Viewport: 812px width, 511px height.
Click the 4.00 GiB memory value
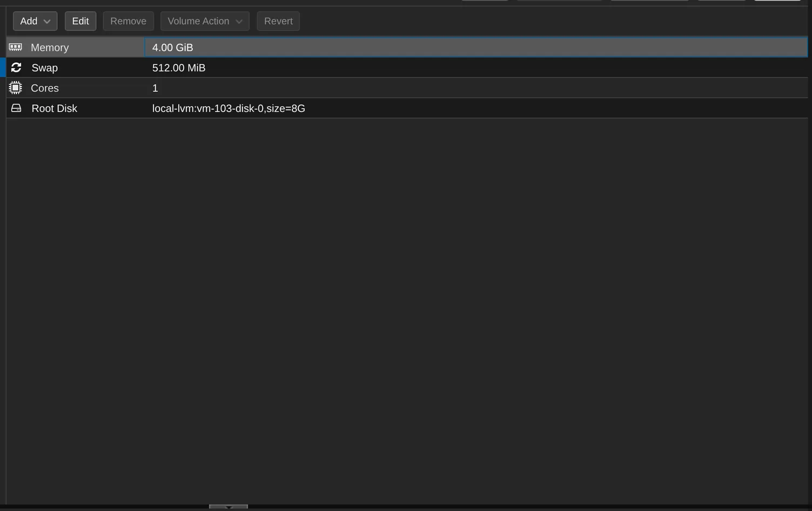coord(172,48)
